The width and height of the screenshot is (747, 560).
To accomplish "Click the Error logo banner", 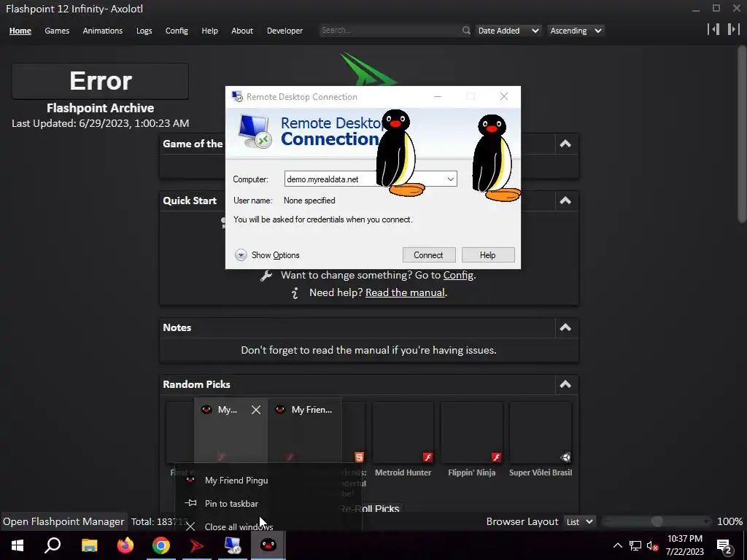I will (101, 81).
